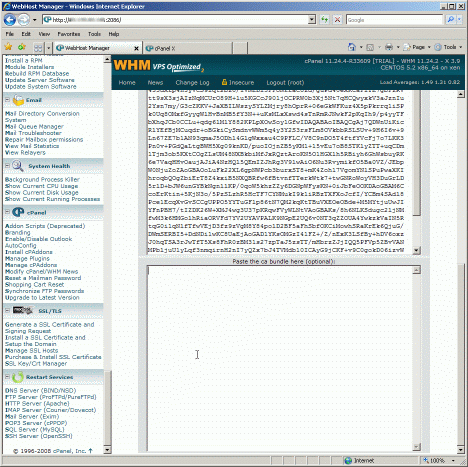Viewport: 468px width, 467px height.
Task: Open the address bar dropdown arrow
Action: 312,20
